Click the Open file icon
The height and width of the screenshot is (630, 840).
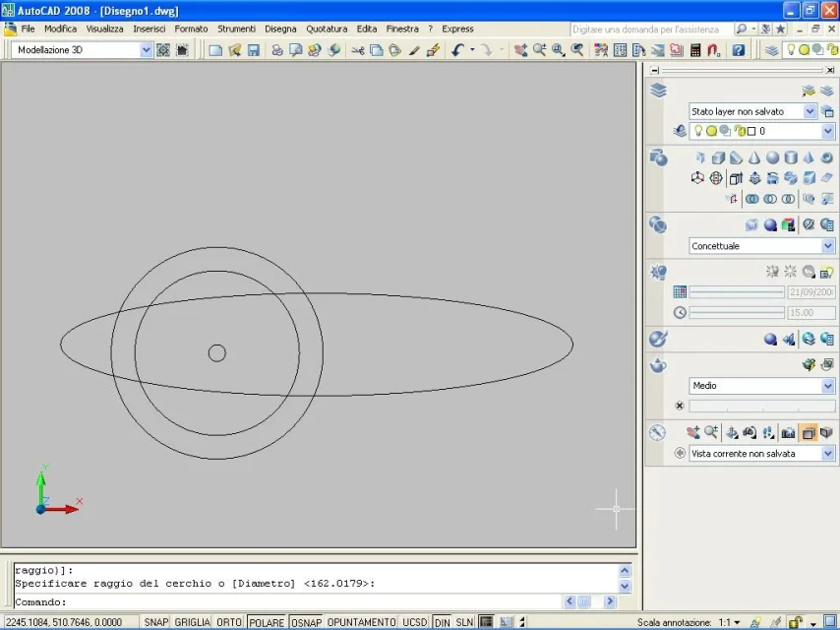[x=235, y=50]
